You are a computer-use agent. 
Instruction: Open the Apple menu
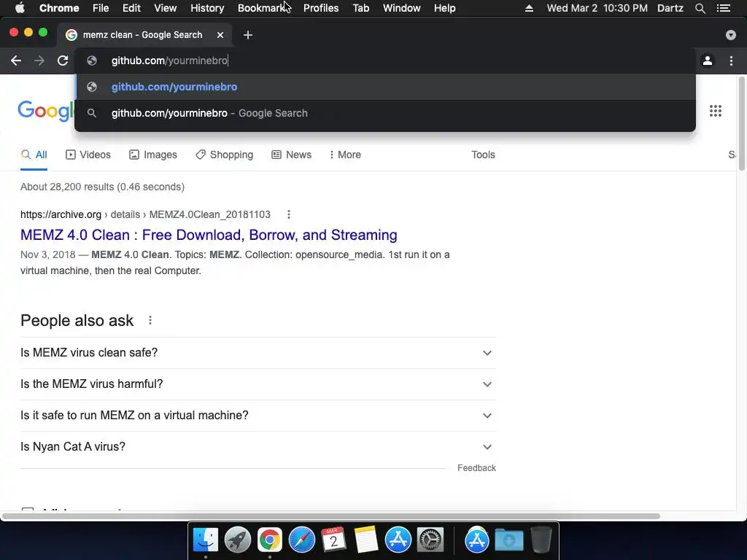pos(20,8)
